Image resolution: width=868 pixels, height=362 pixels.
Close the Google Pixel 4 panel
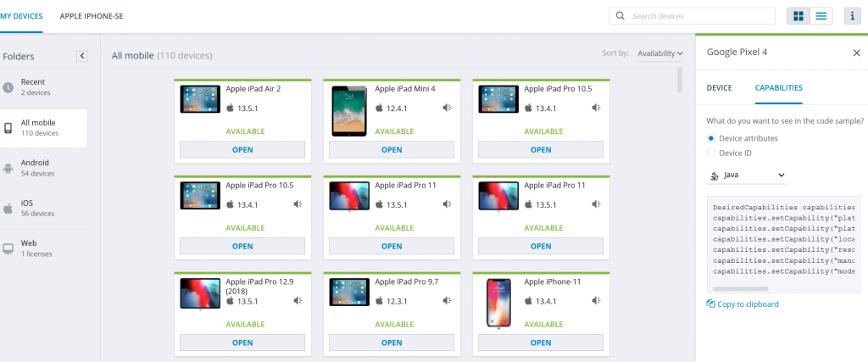[x=856, y=53]
